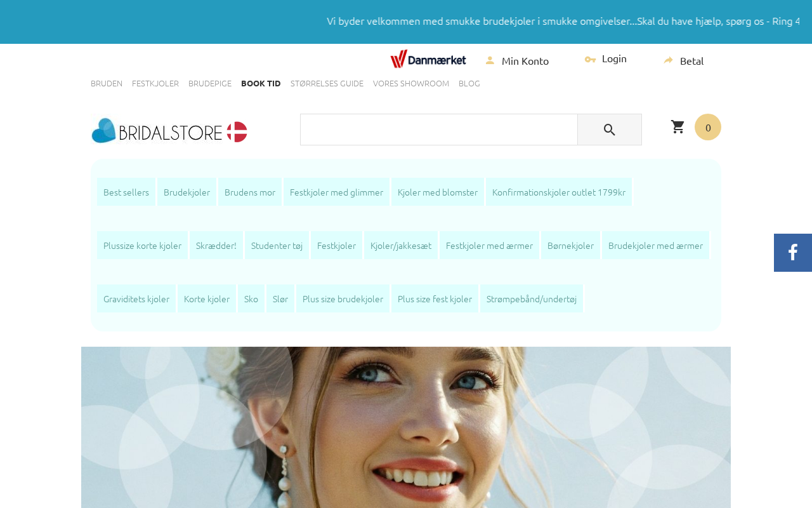Open Festkjoler med glimmer category

tap(336, 192)
